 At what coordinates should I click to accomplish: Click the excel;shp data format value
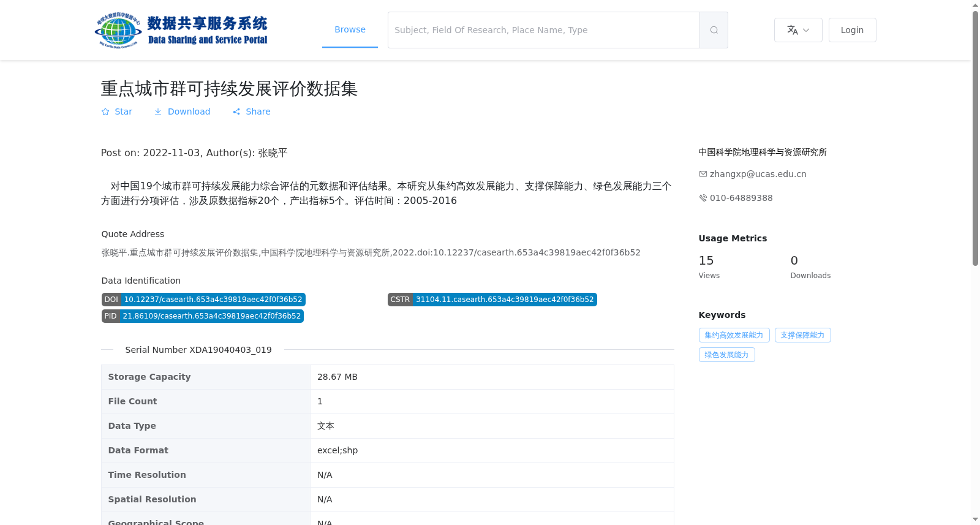pyautogui.click(x=337, y=450)
